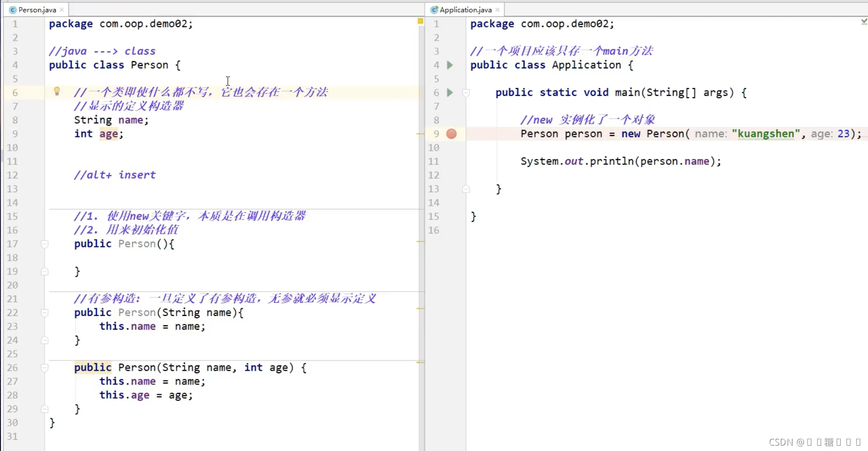Click the 'name' field declaration on line 8
This screenshot has width=868, height=451.
tap(130, 120)
